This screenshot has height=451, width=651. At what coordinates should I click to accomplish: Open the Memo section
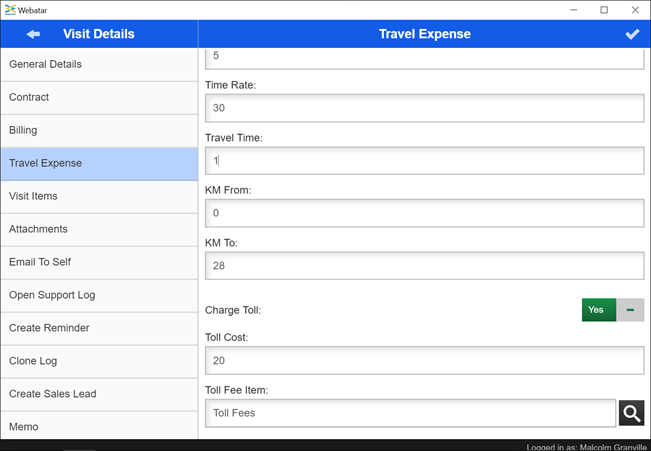(x=98, y=426)
